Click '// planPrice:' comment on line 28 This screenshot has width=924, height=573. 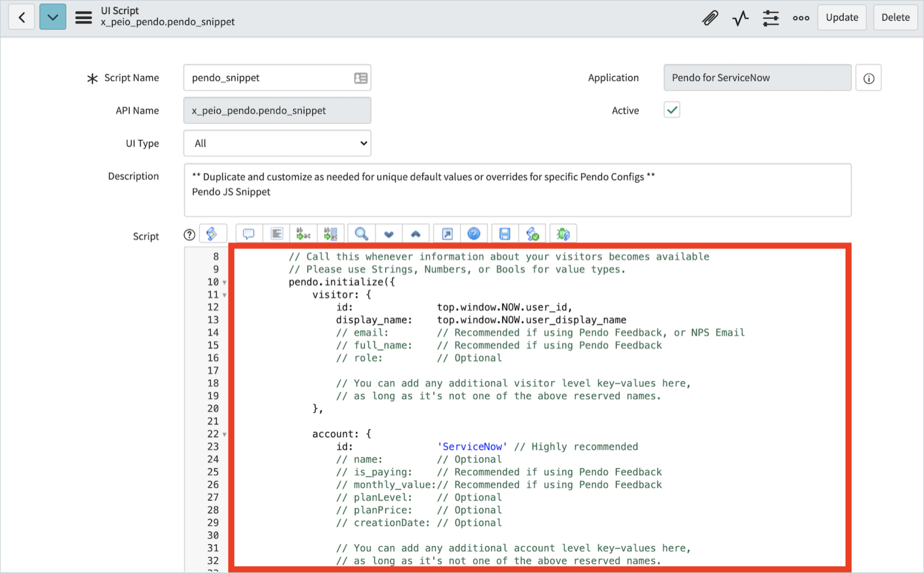(x=374, y=510)
